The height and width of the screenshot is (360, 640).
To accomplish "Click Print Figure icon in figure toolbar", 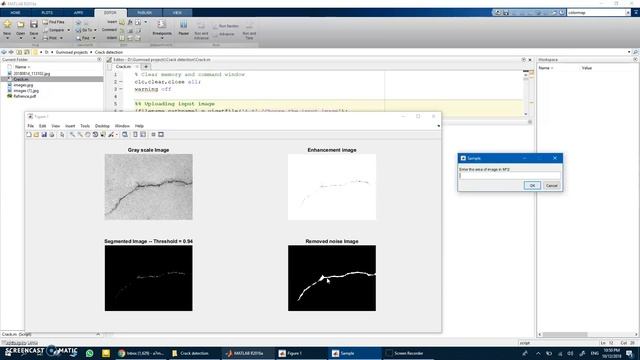I will [52, 134].
